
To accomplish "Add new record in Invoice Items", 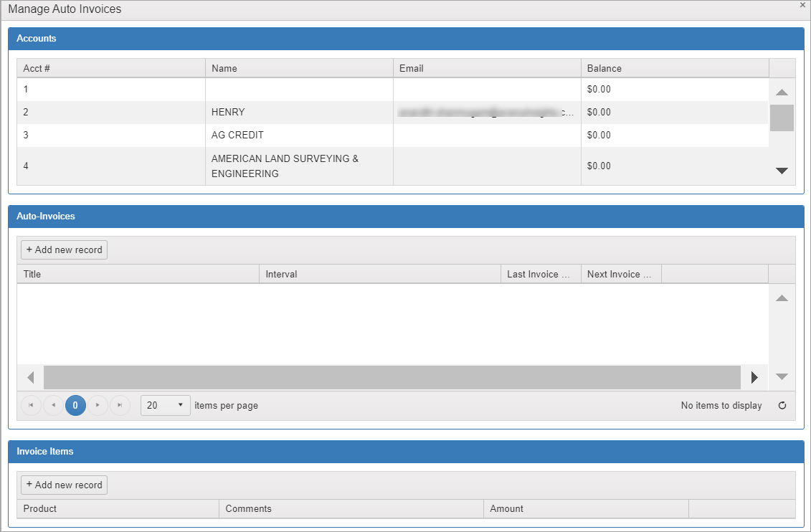I will pyautogui.click(x=64, y=485).
